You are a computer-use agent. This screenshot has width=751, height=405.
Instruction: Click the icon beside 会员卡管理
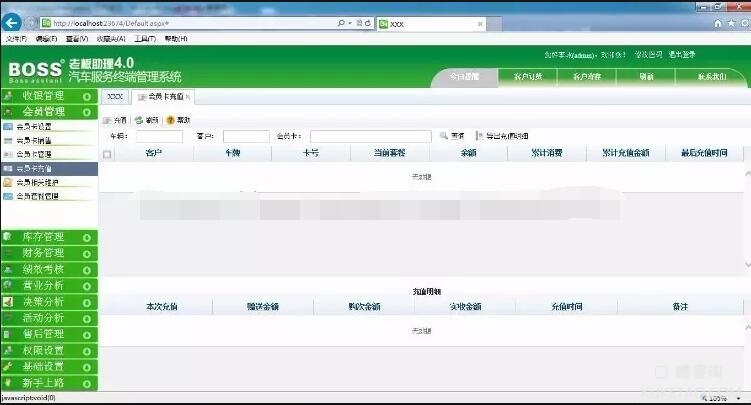click(x=8, y=154)
